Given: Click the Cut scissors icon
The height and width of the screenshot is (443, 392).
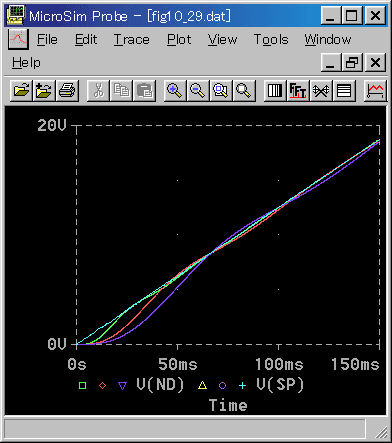Looking at the screenshot, I should pyautogui.click(x=98, y=90).
